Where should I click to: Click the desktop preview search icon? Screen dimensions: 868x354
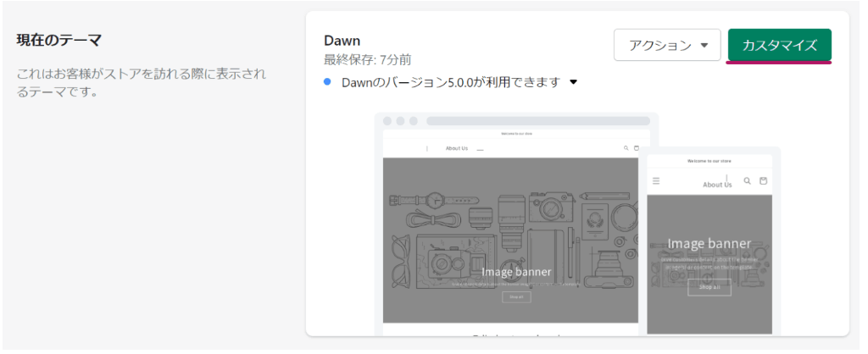point(626,148)
